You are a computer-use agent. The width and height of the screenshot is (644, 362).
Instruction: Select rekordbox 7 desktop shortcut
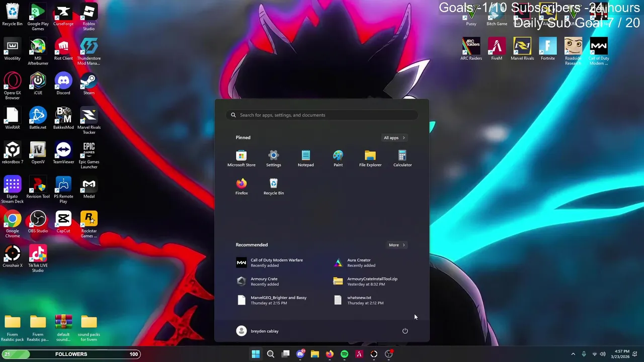(13, 153)
